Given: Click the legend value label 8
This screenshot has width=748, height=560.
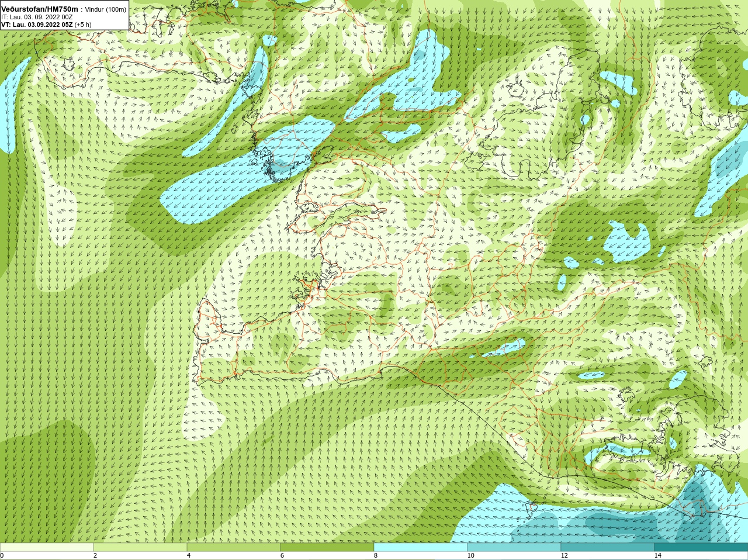Looking at the screenshot, I should [376, 556].
